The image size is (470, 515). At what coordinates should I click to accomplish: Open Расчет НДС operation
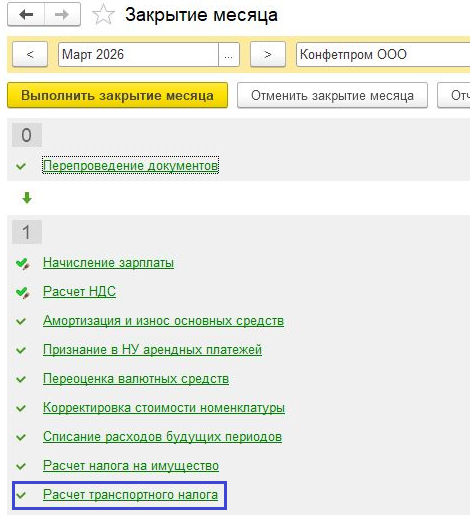click(x=79, y=292)
